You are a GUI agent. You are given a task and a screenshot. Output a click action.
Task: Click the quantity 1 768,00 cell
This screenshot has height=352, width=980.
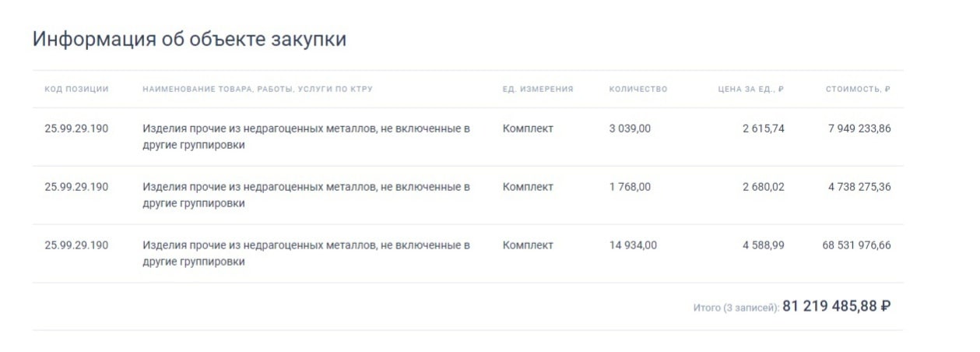[x=630, y=187]
